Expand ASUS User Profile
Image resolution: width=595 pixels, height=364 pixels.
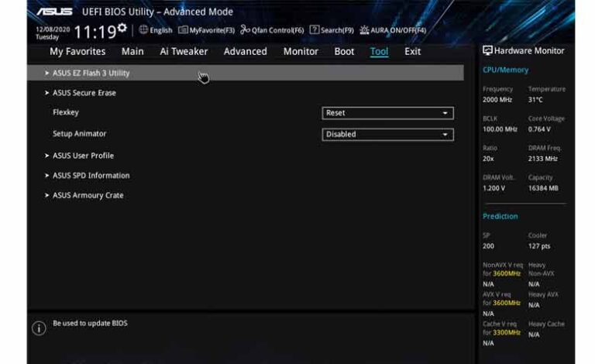tap(83, 156)
